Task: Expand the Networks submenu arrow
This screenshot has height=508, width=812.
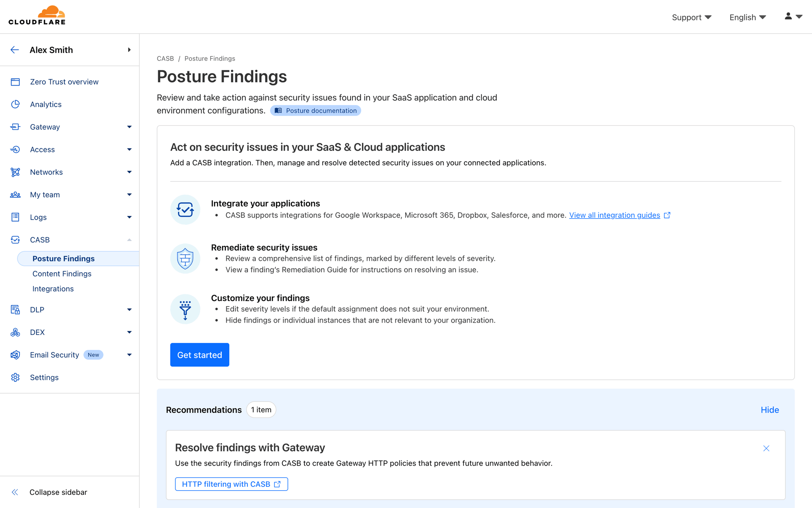Action: click(129, 172)
